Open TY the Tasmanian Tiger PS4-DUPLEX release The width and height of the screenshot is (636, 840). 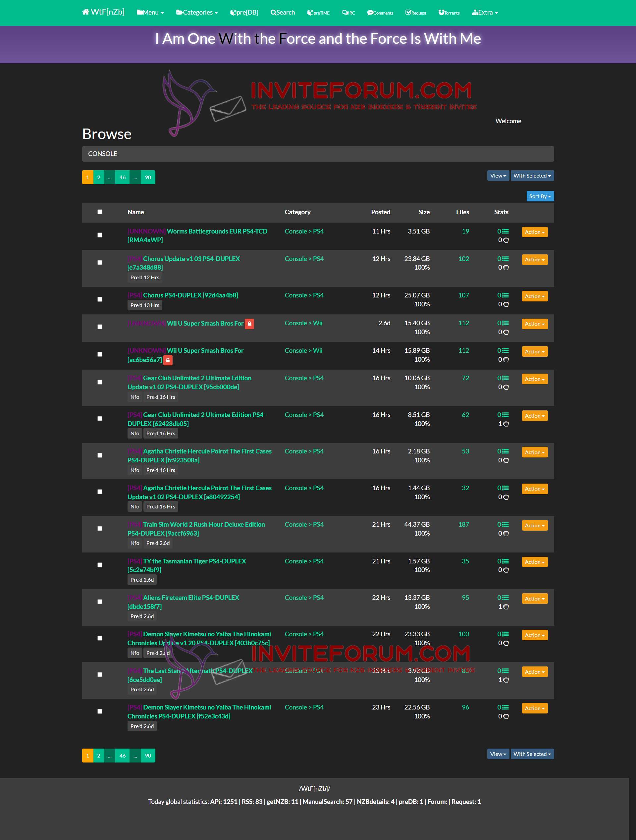(x=187, y=565)
